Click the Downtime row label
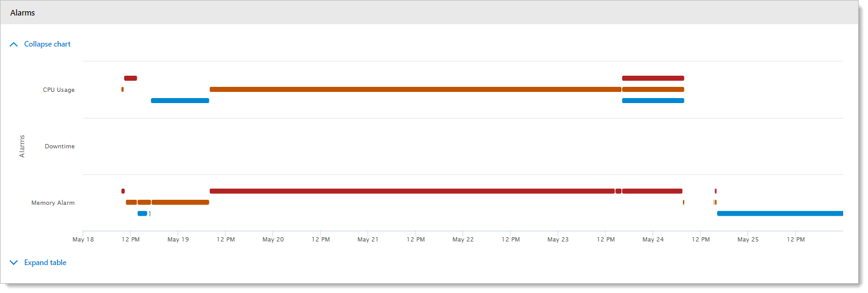Image resolution: width=868 pixels, height=293 pixels. click(x=60, y=147)
